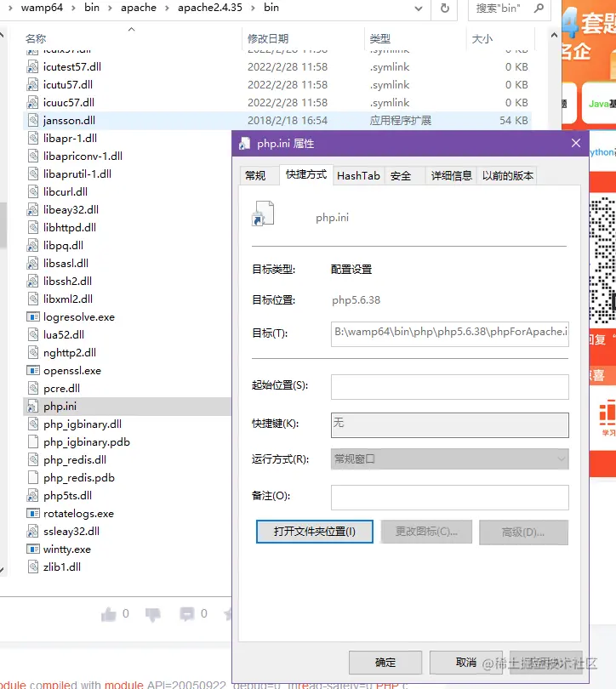Click the libcurl.dll file icon
Viewport: 616px width, 689px height.
point(32,192)
